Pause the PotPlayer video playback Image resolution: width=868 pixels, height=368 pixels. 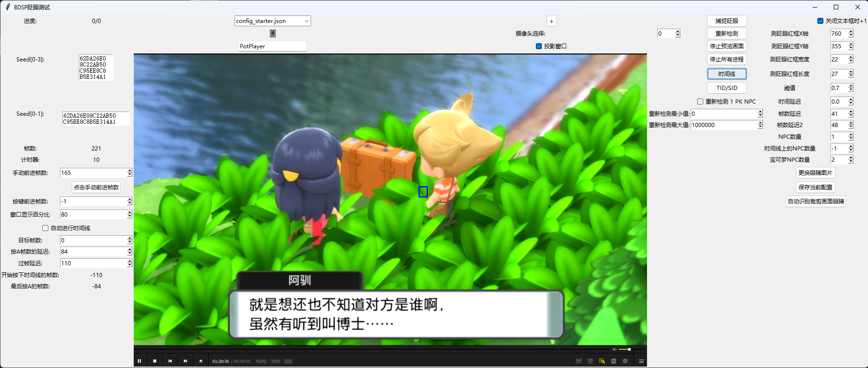point(139,361)
